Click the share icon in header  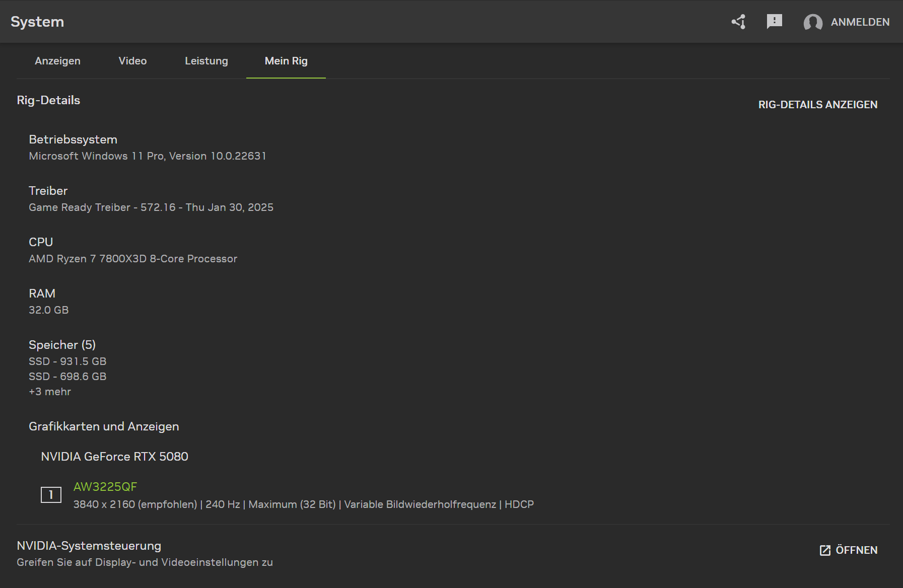738,22
